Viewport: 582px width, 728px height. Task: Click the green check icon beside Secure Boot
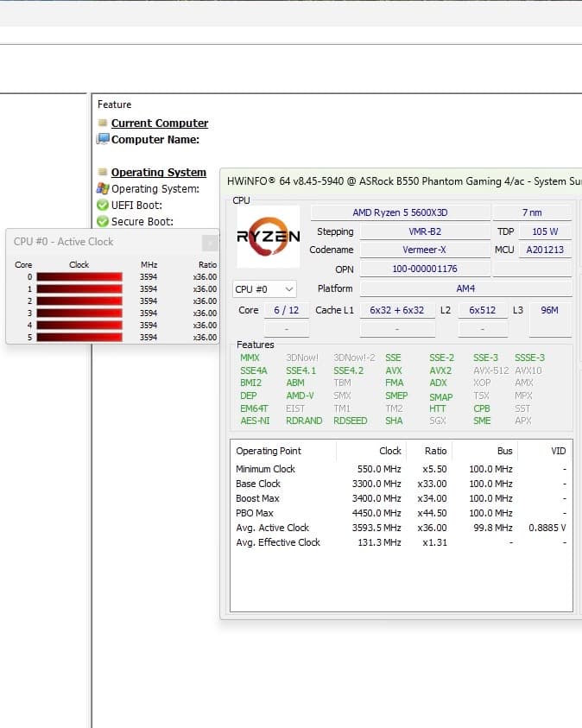point(103,221)
